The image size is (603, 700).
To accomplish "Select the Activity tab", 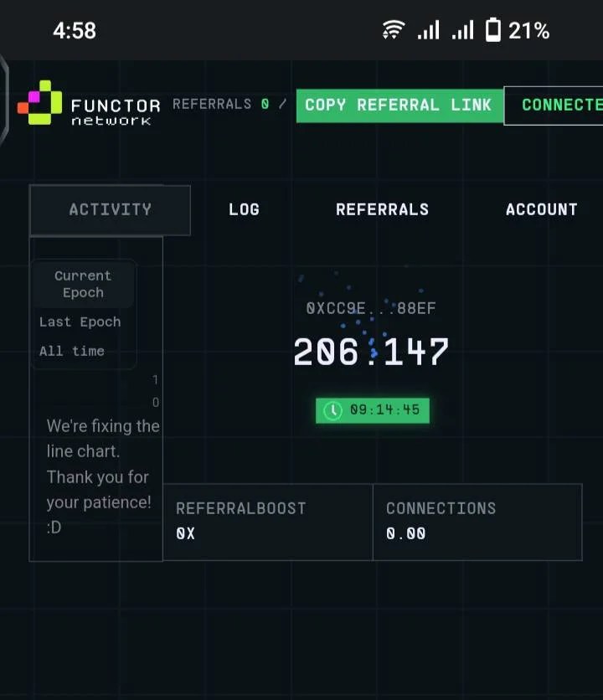I will coord(110,210).
